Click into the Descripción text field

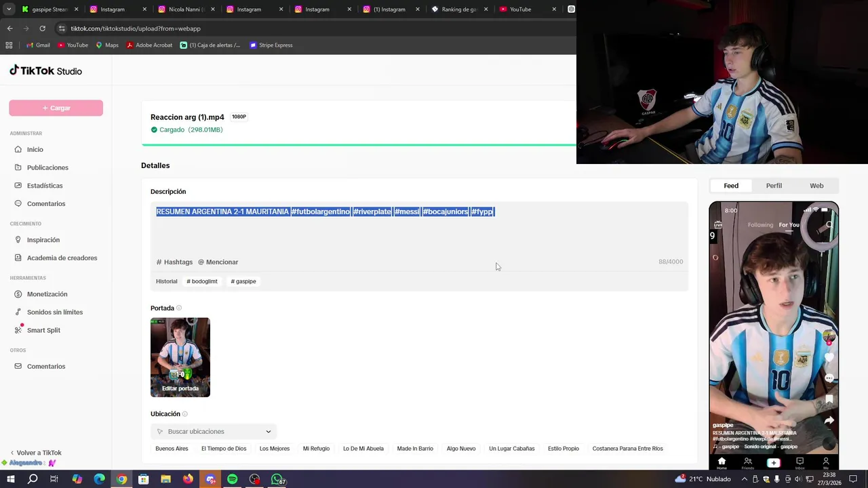click(419, 228)
